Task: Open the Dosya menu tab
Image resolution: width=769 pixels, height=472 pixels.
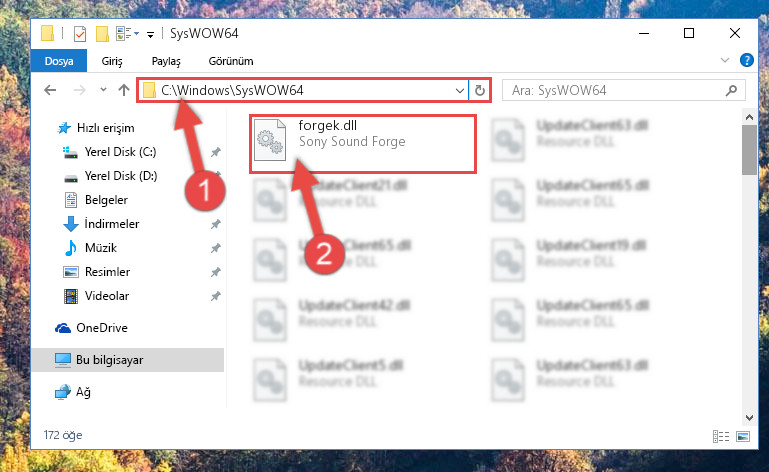Action: [59, 61]
